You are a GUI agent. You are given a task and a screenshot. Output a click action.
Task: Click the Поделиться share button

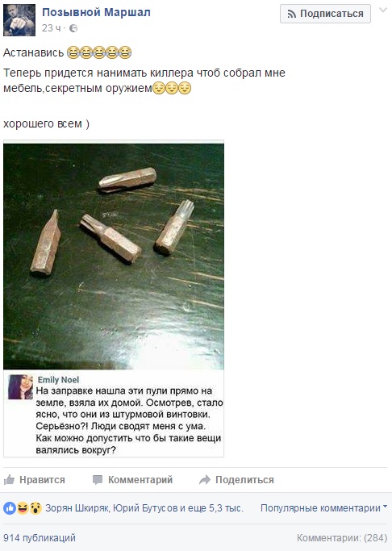tap(236, 480)
